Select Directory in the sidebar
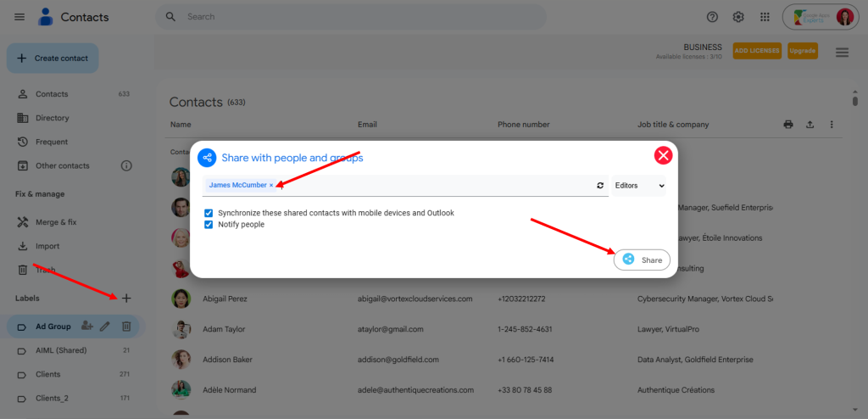Viewport: 868px width, 419px height. click(52, 118)
